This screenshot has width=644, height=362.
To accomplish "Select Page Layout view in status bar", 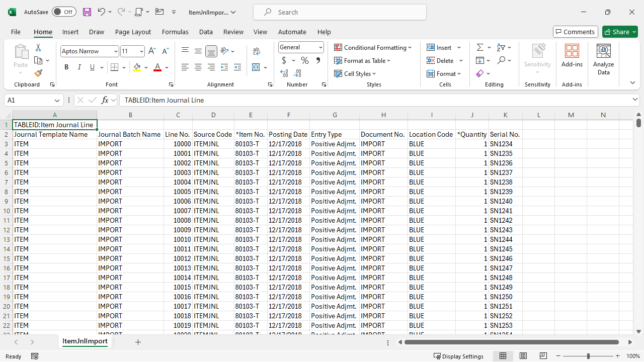I will click(x=523, y=355).
